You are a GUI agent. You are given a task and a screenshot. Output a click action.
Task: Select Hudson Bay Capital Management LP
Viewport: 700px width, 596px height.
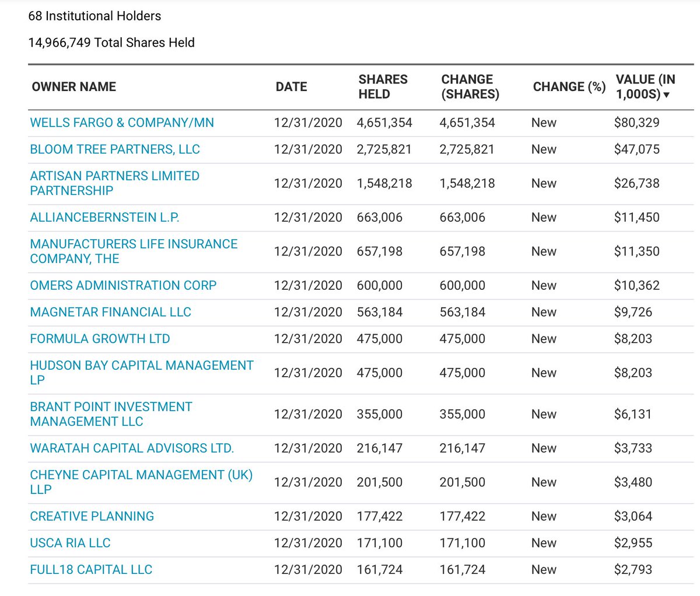(x=142, y=373)
